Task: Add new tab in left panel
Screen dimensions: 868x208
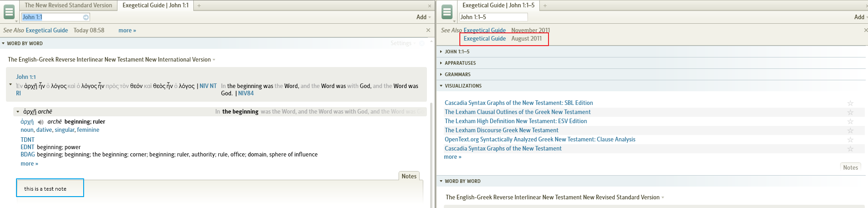Action: (x=199, y=5)
